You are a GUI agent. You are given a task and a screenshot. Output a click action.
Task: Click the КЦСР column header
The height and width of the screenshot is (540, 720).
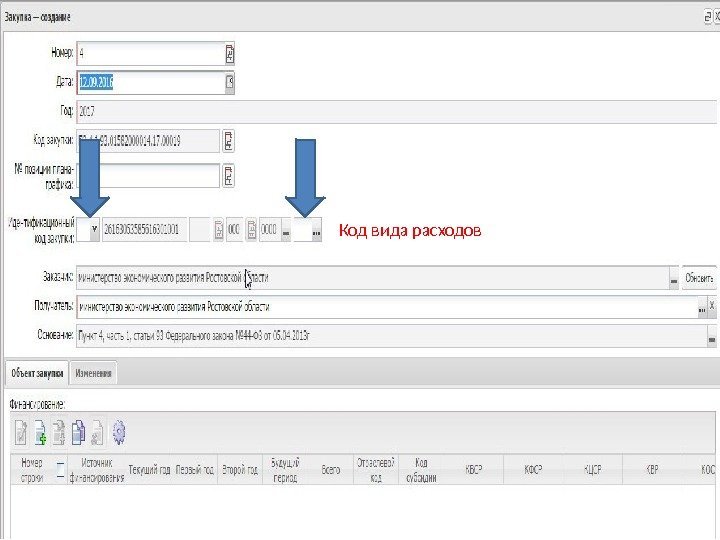593,470
